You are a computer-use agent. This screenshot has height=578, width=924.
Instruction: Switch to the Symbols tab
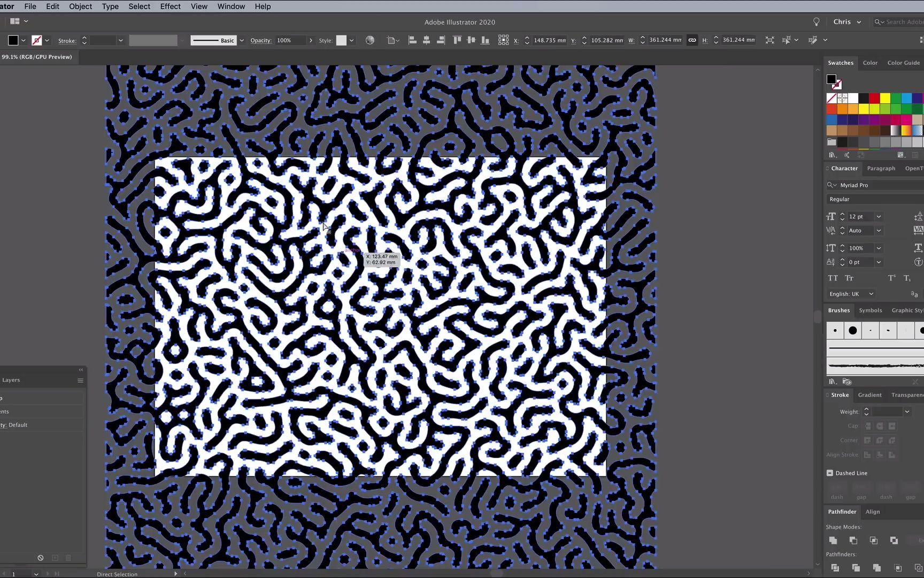871,310
